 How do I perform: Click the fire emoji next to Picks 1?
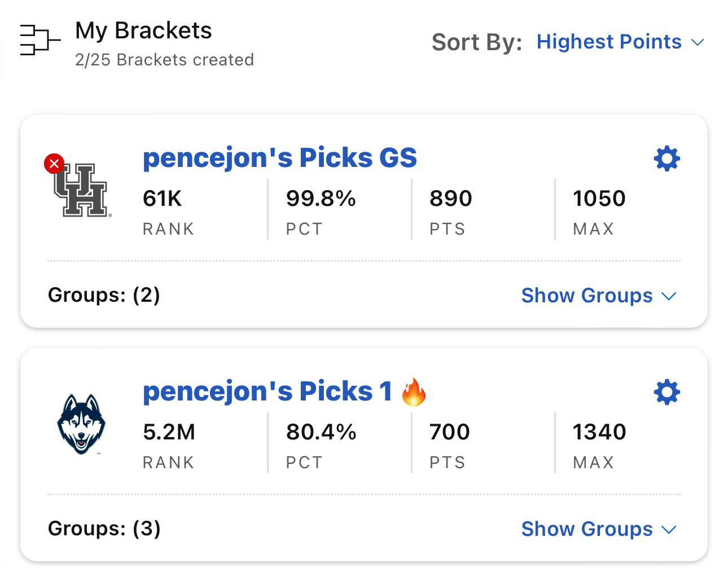[x=414, y=391]
